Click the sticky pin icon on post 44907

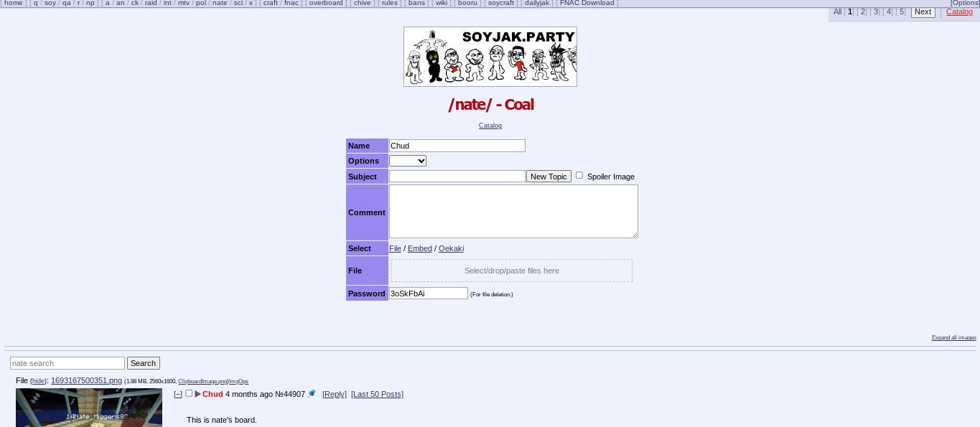click(312, 394)
